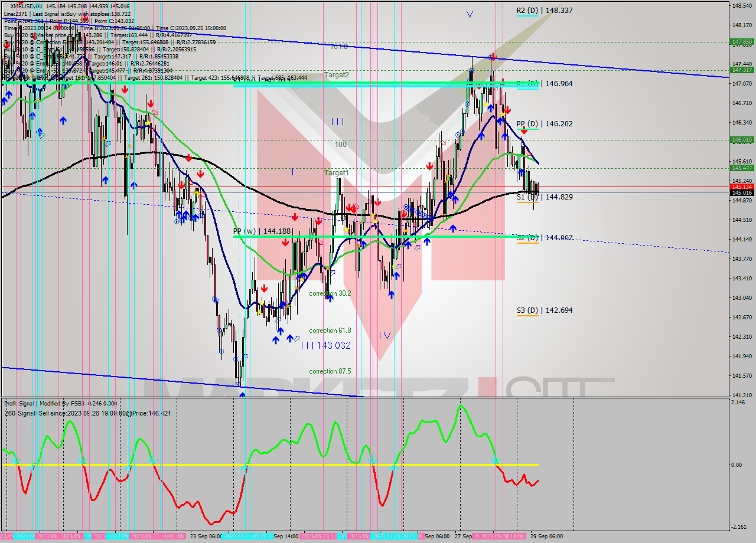This screenshot has width=756, height=543.
Task: Select the correction 38.2 label
Action: [x=331, y=293]
